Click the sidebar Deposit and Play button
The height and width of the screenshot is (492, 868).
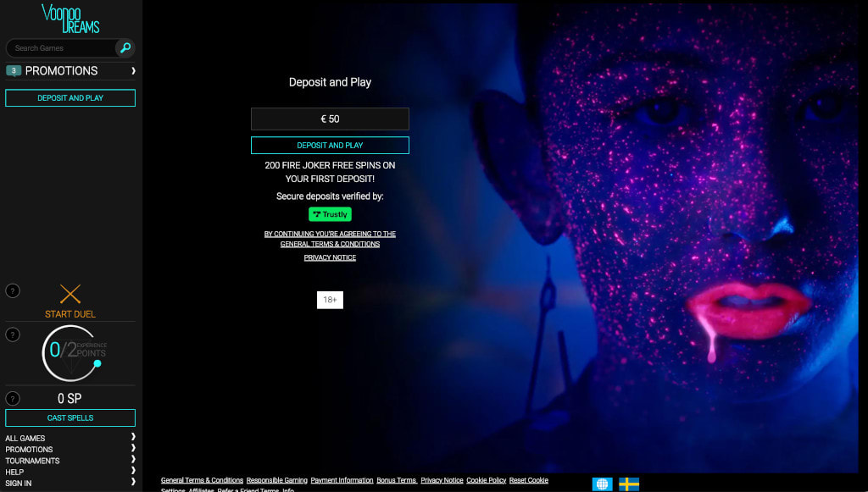pyautogui.click(x=70, y=98)
